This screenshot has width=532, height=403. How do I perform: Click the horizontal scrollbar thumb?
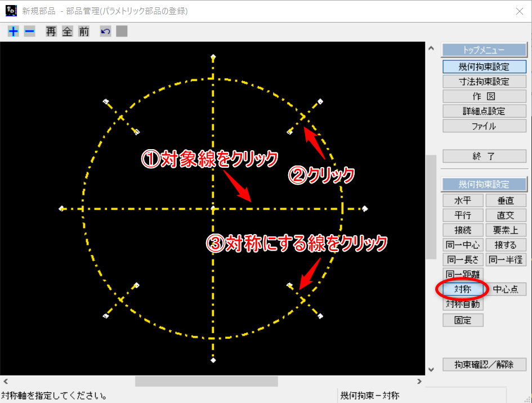[206, 381]
